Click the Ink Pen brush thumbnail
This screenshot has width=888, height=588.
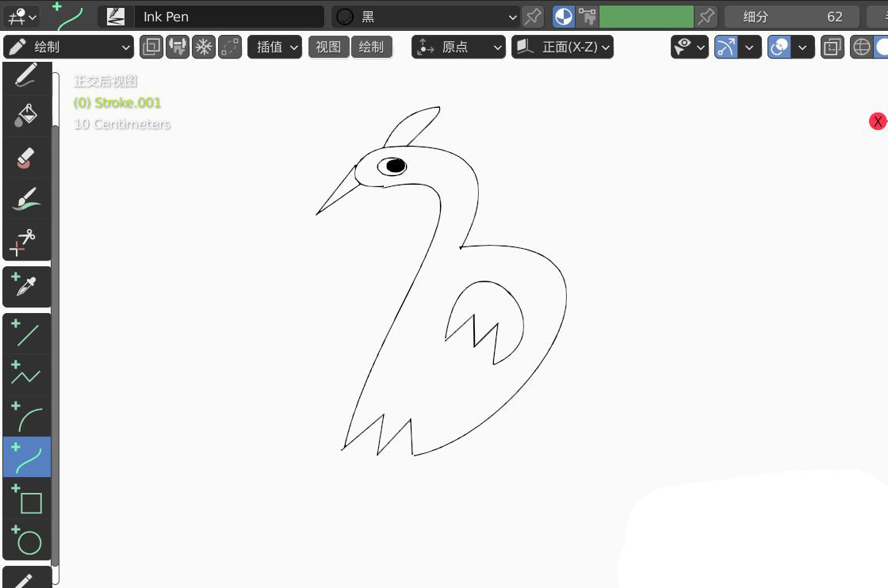click(116, 17)
